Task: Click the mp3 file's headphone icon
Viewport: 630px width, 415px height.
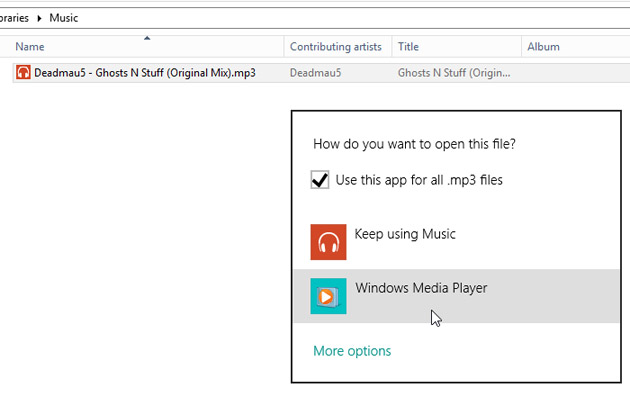Action: pos(23,73)
